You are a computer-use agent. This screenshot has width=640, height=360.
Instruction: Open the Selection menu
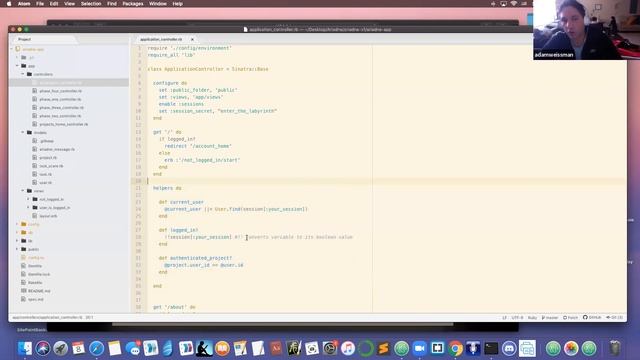91,4
